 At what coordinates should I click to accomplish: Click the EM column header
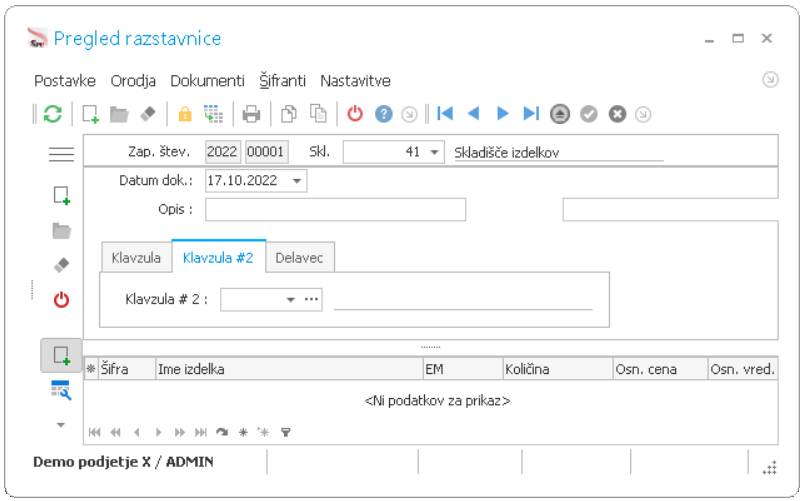[x=463, y=369]
